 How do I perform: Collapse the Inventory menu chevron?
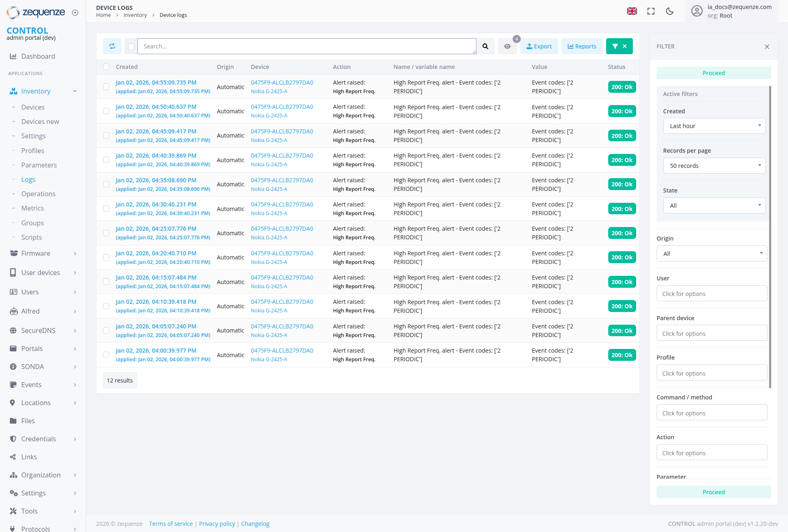[75, 91]
